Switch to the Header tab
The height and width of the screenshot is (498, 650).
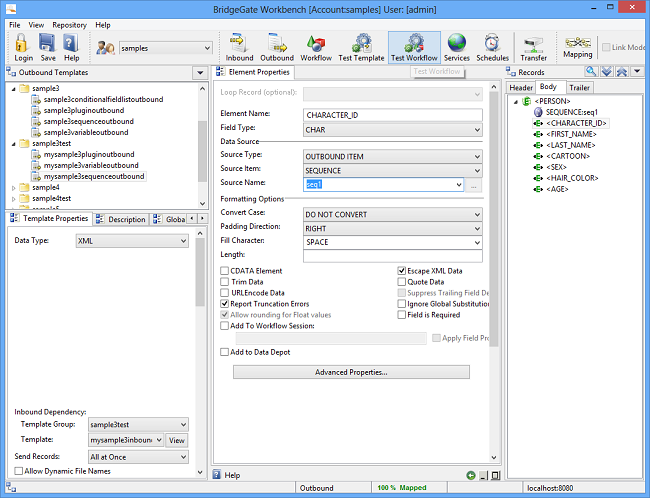click(x=521, y=87)
